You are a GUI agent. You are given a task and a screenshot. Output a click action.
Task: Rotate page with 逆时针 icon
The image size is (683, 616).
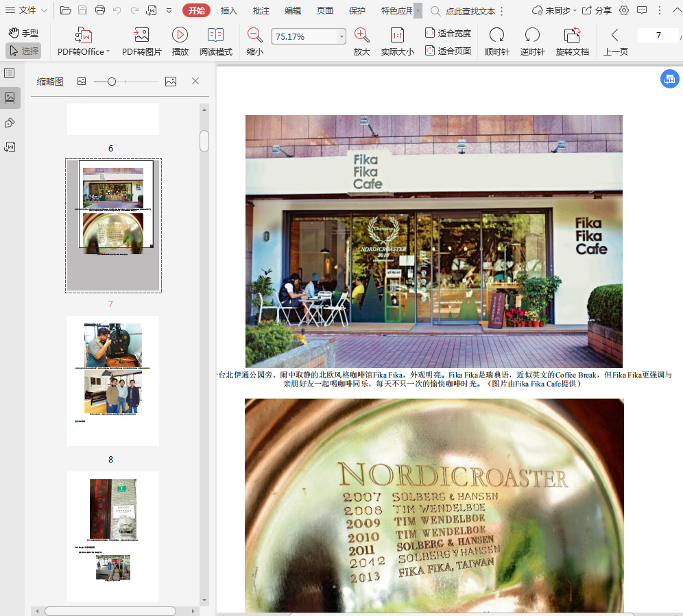coord(532,36)
